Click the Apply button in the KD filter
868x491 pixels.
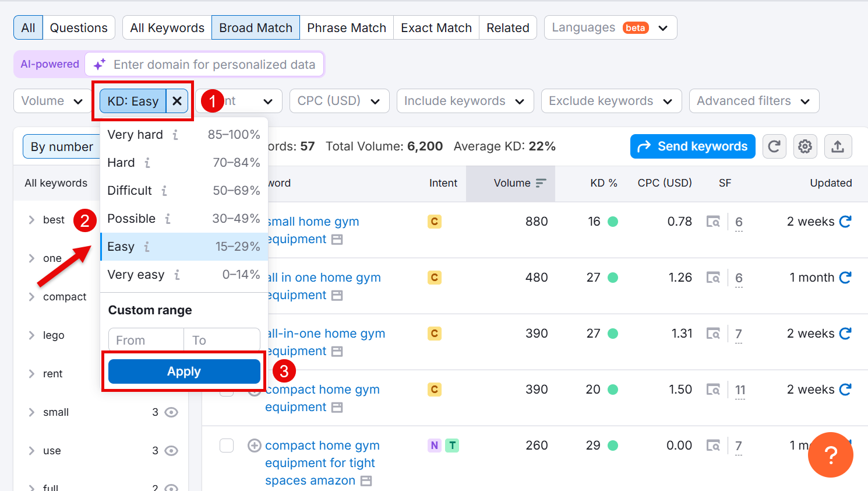tap(184, 371)
